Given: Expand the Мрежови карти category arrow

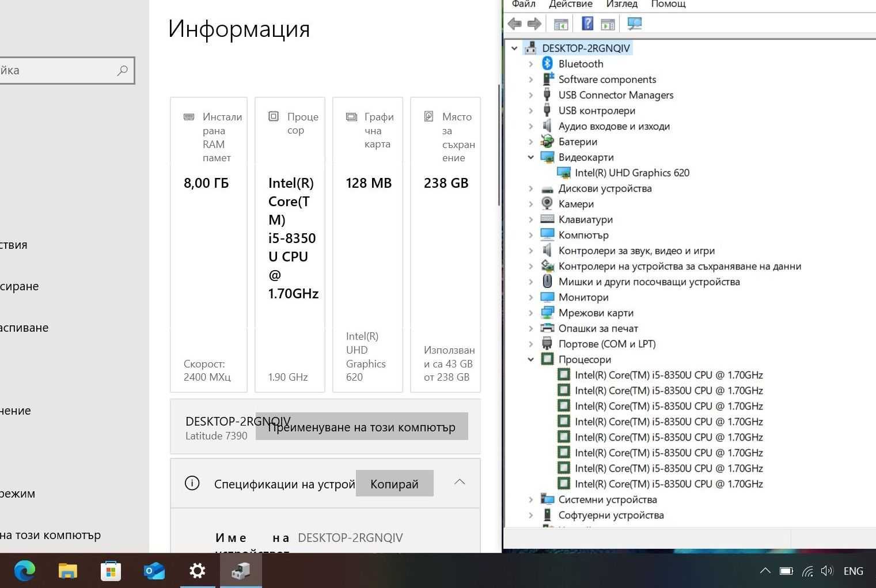Looking at the screenshot, I should tap(531, 313).
